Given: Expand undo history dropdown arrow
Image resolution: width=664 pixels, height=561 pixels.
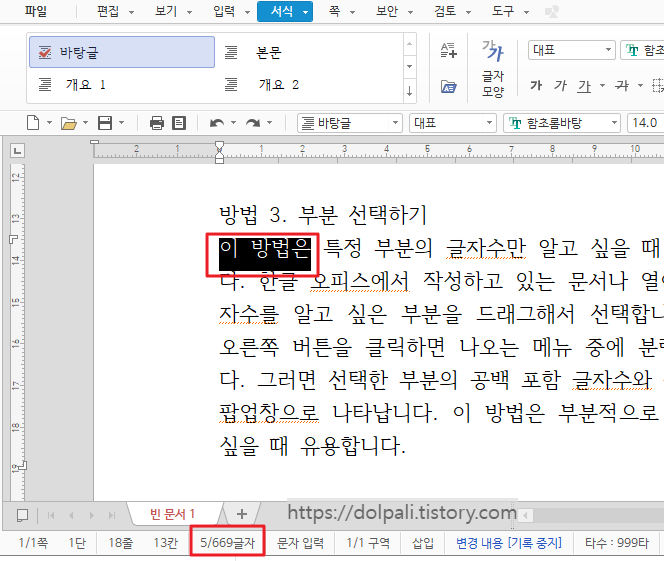Looking at the screenshot, I should (x=233, y=123).
